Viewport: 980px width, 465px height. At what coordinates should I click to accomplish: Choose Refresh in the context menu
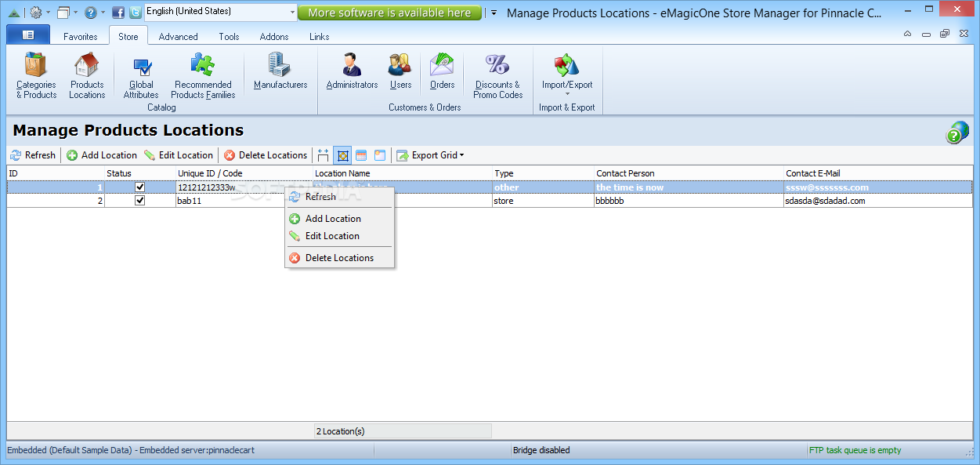[339, 197]
